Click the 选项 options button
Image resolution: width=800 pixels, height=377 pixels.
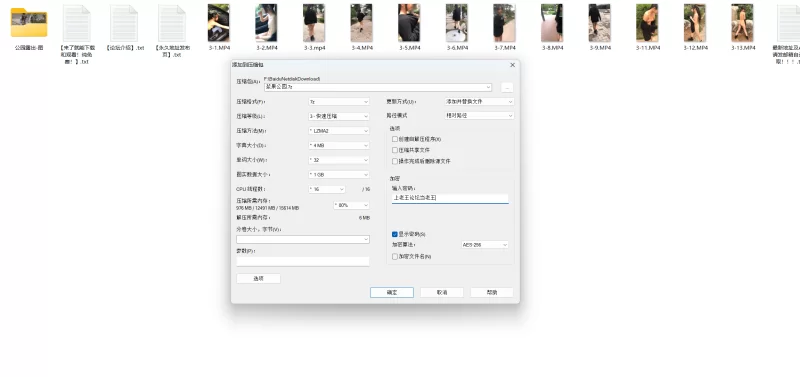tap(259, 279)
